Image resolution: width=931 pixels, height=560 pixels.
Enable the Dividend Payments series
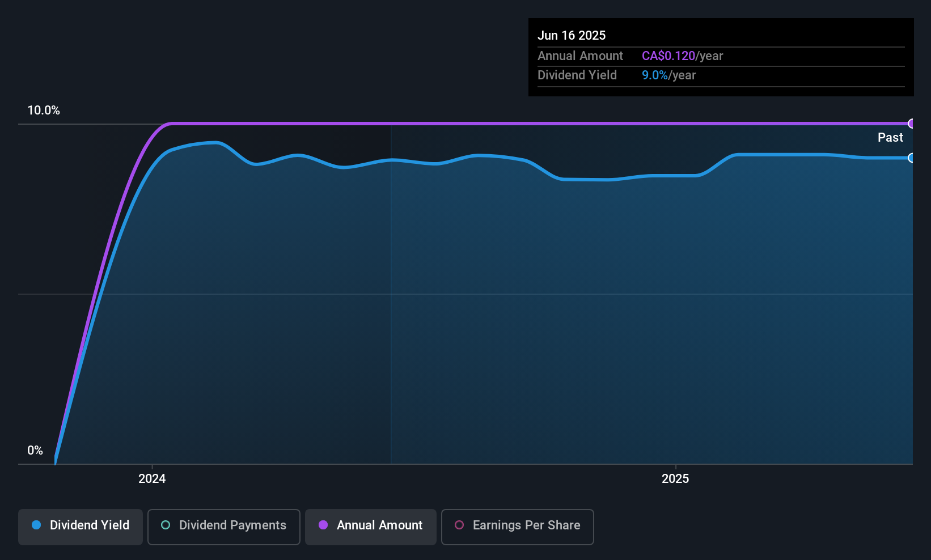click(224, 527)
